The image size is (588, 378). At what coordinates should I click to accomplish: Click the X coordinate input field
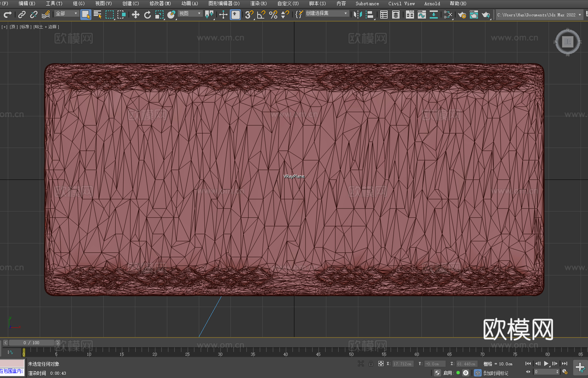coord(403,364)
